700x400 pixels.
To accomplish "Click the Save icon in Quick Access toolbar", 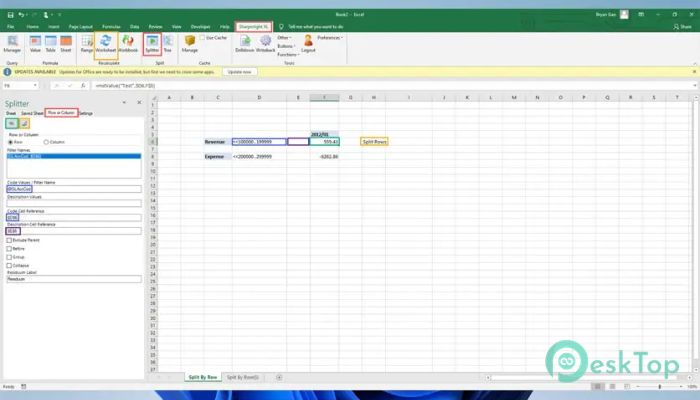I will (10, 15).
